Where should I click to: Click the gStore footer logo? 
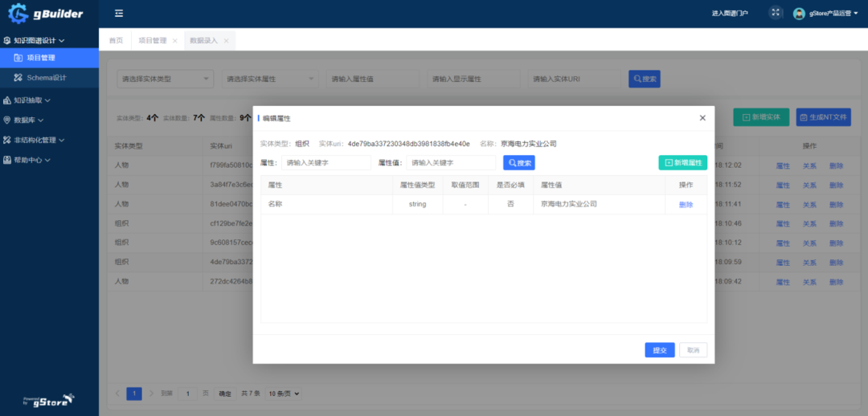coord(49,400)
